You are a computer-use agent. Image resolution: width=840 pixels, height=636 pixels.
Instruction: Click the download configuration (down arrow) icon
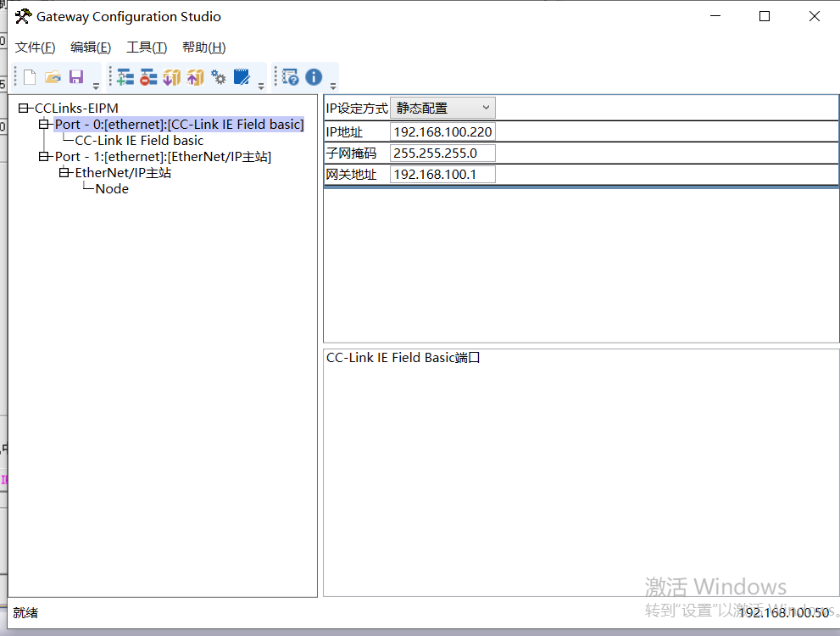(x=172, y=78)
